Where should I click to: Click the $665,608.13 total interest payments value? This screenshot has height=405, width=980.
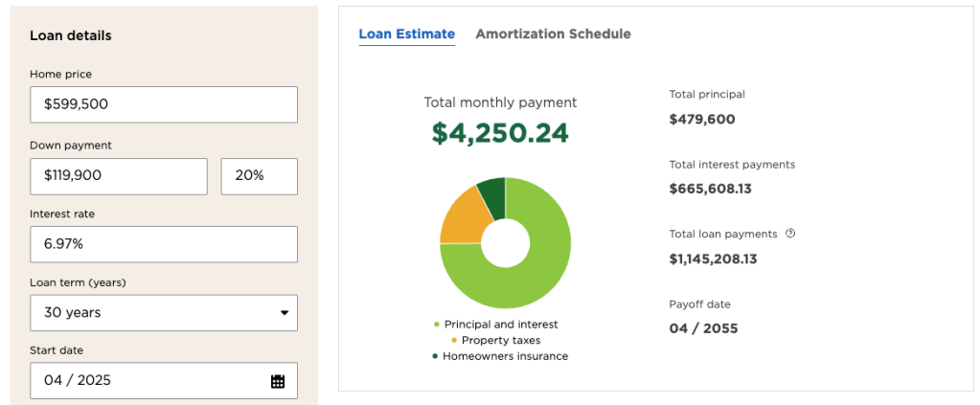point(710,189)
